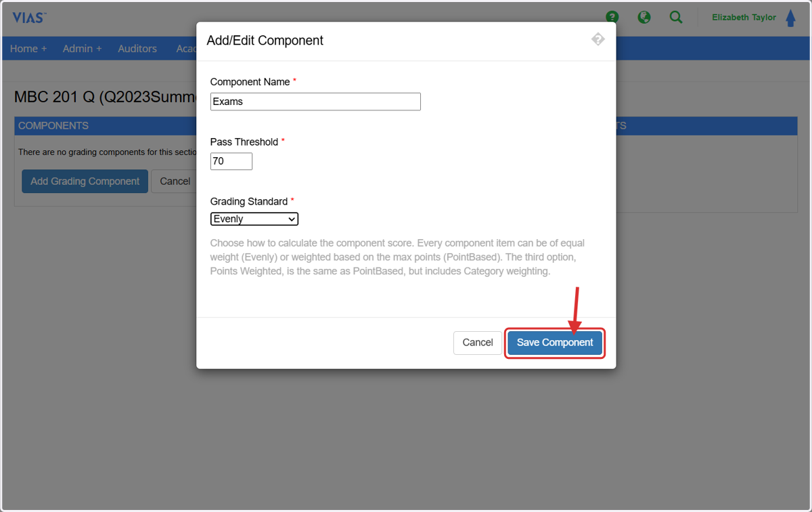Open the Auditors menu
This screenshot has width=812, height=512.
point(137,49)
